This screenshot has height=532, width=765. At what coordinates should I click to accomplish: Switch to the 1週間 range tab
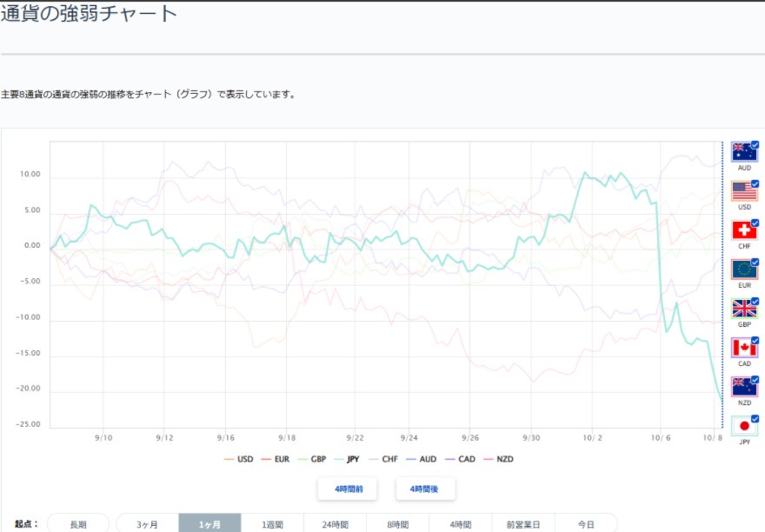click(x=273, y=524)
